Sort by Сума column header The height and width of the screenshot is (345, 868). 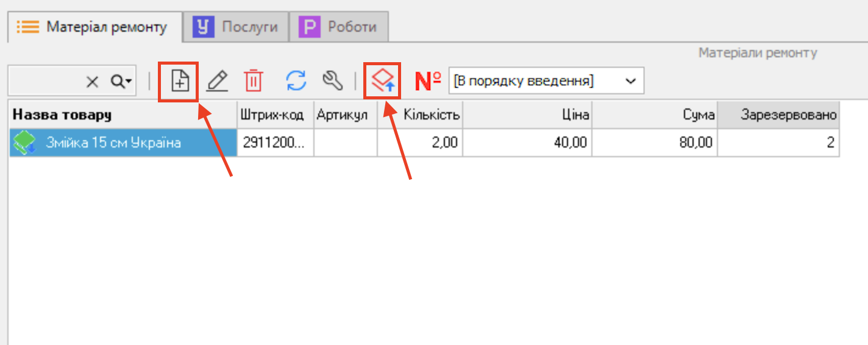coord(655,115)
